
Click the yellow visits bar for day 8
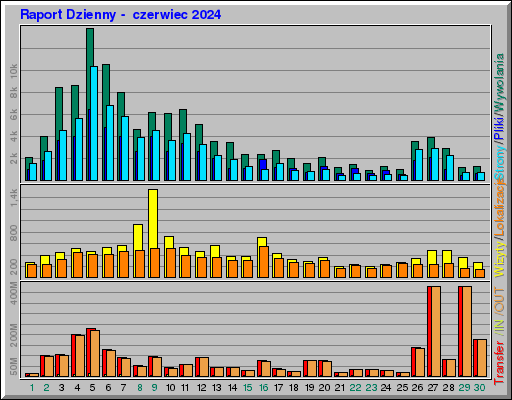coord(138,237)
